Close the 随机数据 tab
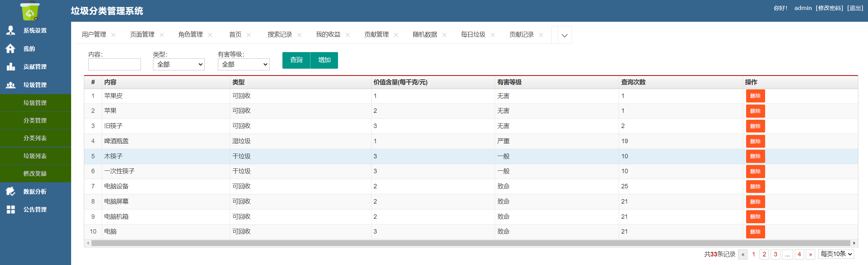868x265 pixels. [x=444, y=35]
